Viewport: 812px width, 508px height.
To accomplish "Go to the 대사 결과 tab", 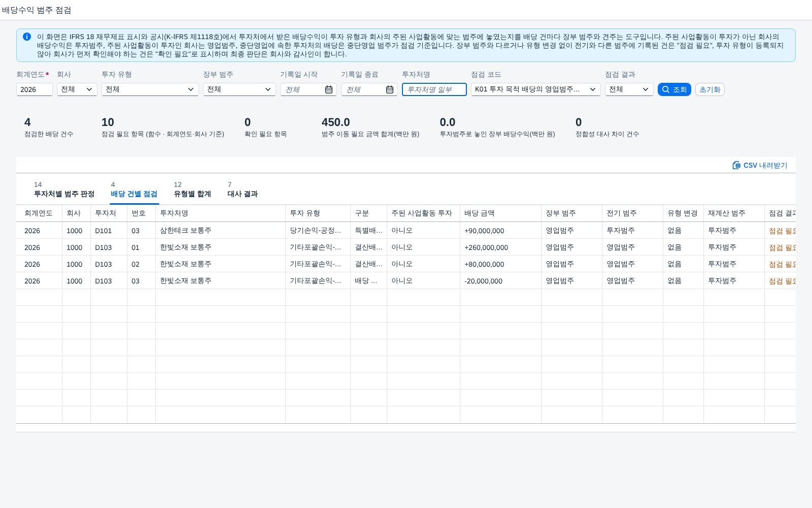I will [243, 189].
